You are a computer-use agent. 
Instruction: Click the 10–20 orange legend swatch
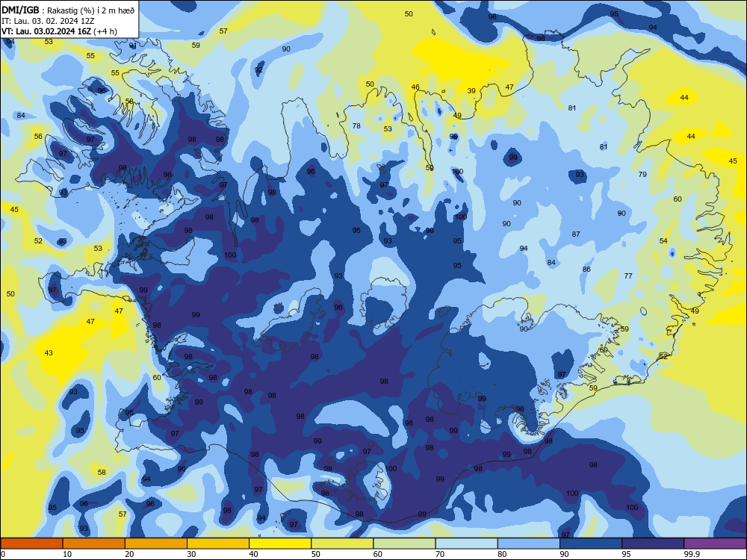pos(94,544)
